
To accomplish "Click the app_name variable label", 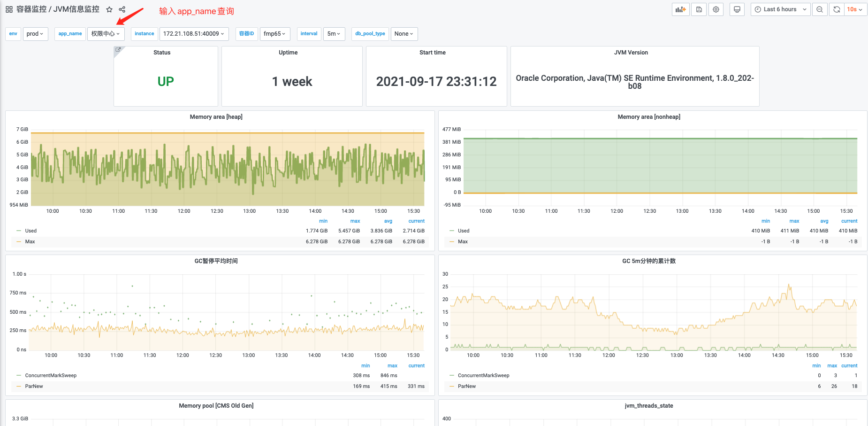I will [70, 34].
